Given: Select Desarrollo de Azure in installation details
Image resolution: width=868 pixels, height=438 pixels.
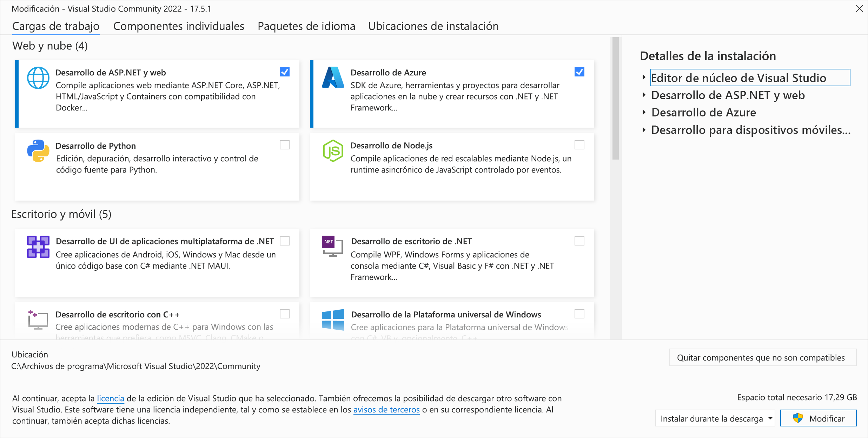Looking at the screenshot, I should click(x=704, y=112).
